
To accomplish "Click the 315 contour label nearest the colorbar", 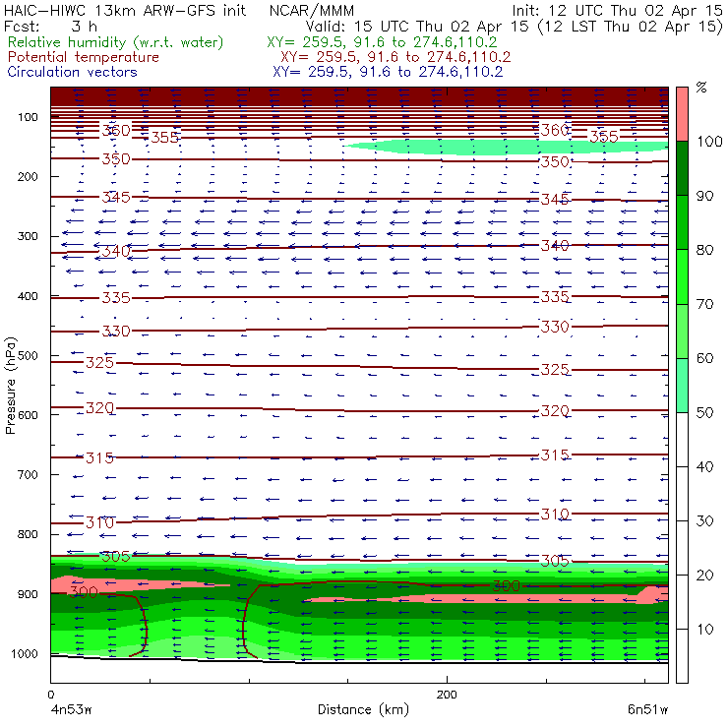I will pos(555,455).
